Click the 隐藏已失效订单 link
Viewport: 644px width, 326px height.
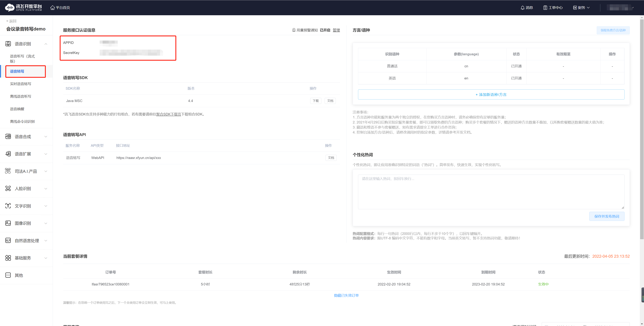(x=346, y=295)
